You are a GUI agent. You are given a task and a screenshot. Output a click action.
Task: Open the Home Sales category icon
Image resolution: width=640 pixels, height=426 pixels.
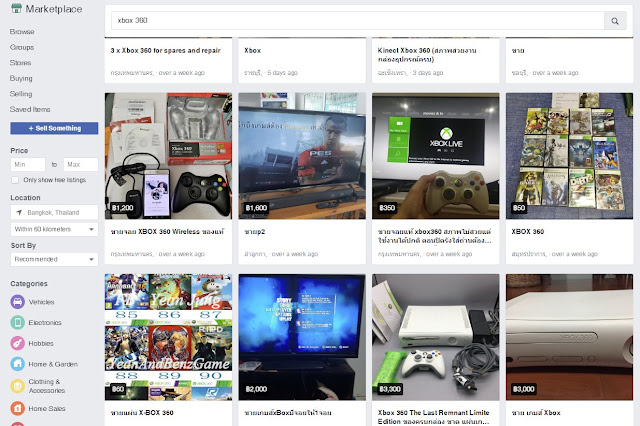tap(18, 408)
